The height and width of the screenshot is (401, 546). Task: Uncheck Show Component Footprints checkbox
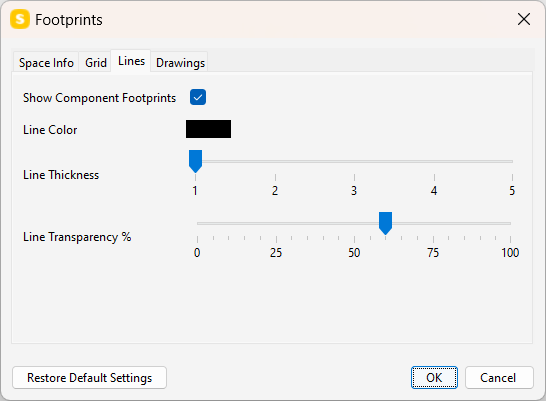coord(198,97)
